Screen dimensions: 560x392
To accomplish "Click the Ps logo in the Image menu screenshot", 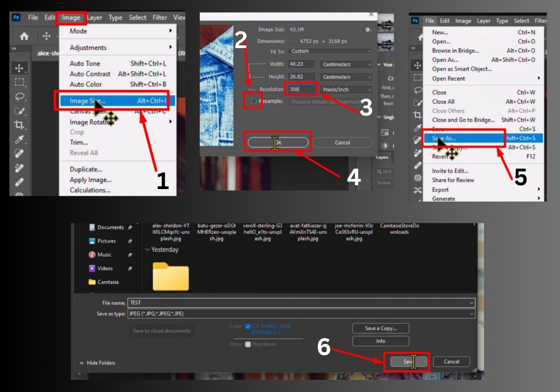I will click(17, 17).
